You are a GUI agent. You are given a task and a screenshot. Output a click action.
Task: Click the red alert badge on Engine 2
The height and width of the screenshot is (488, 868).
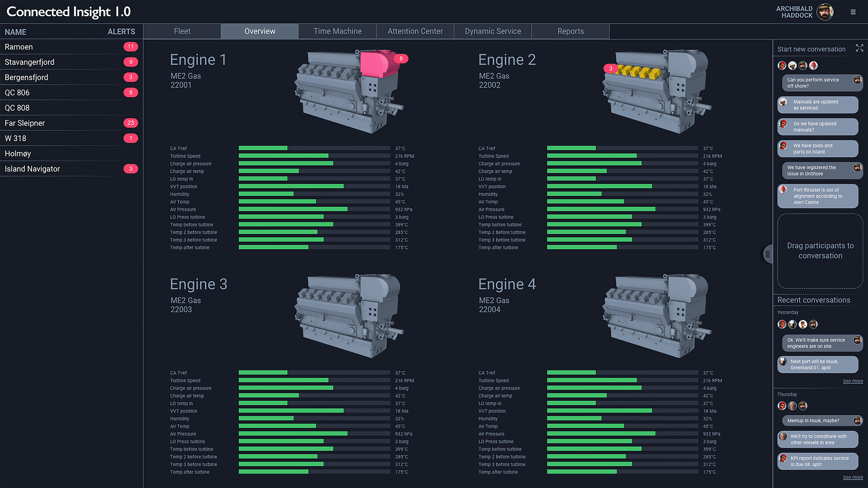pos(610,68)
